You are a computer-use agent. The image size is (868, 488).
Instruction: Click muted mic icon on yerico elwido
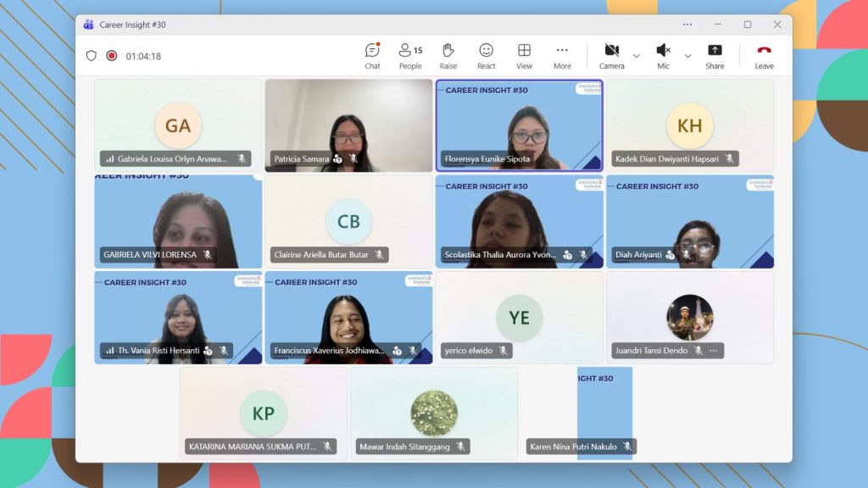pyautogui.click(x=504, y=350)
